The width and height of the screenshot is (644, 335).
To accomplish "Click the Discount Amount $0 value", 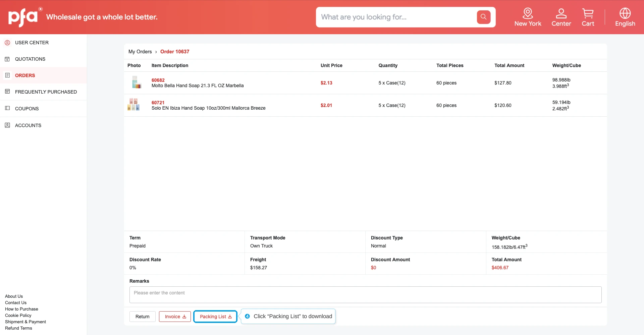I will point(374,268).
